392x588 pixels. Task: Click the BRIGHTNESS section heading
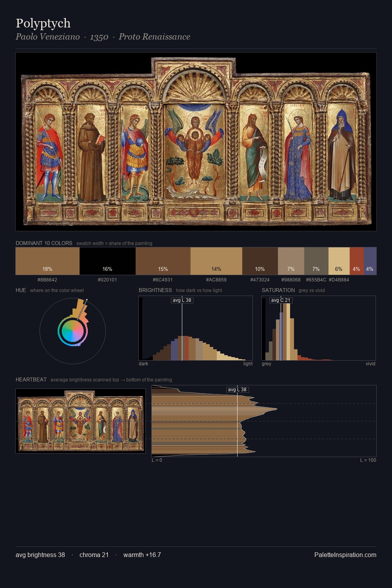[155, 290]
